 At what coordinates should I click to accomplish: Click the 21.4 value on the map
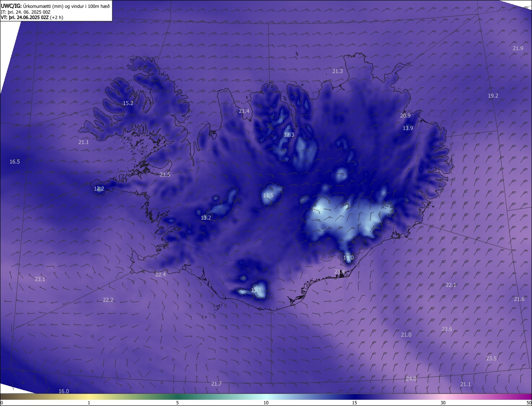[244, 111]
